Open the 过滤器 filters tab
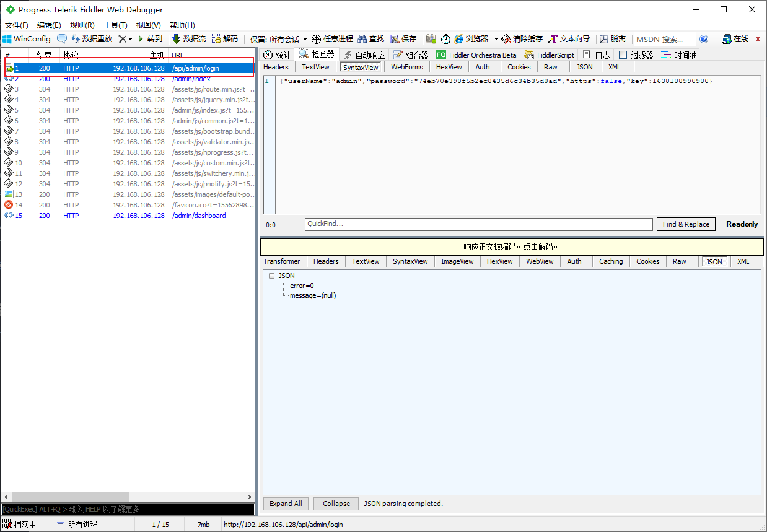Screen dimensions: 767x532 (636, 55)
